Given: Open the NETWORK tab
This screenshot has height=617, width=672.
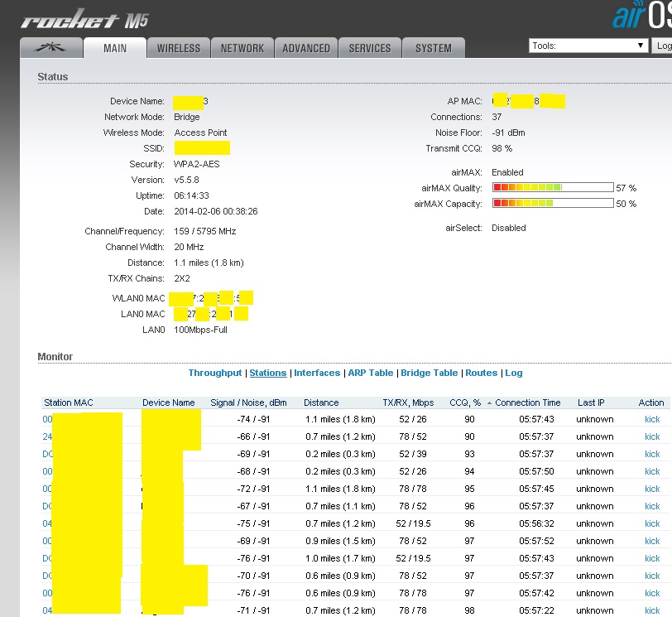Looking at the screenshot, I should click(242, 48).
